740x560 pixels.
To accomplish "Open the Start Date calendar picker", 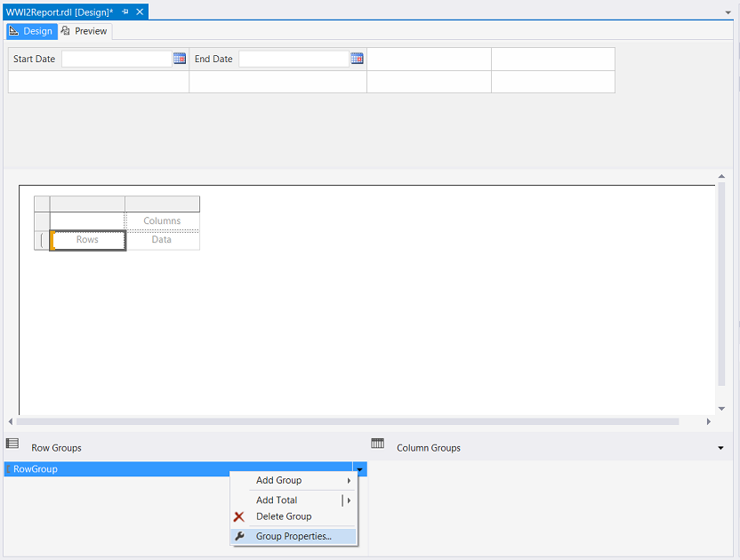I will pos(180,59).
